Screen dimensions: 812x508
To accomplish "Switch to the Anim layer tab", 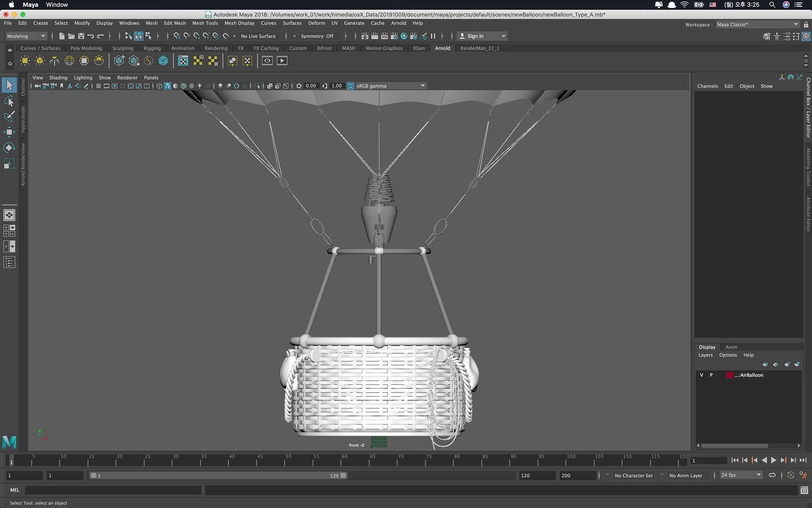I will tap(731, 347).
